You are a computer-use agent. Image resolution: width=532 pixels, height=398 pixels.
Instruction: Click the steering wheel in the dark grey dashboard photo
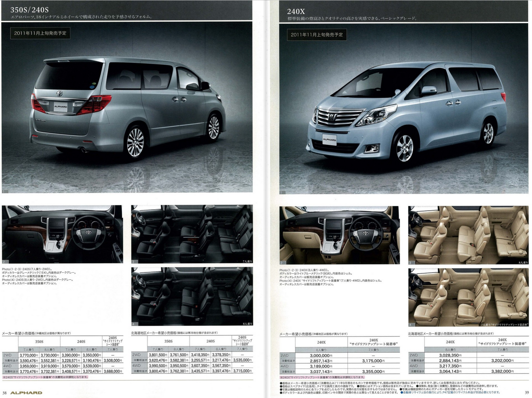(x=88, y=233)
